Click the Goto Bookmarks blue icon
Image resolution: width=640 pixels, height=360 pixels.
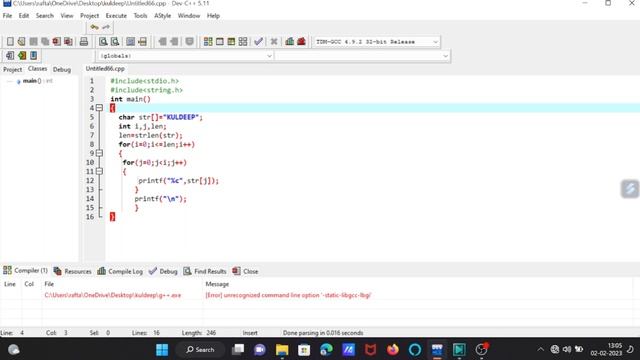[33, 56]
